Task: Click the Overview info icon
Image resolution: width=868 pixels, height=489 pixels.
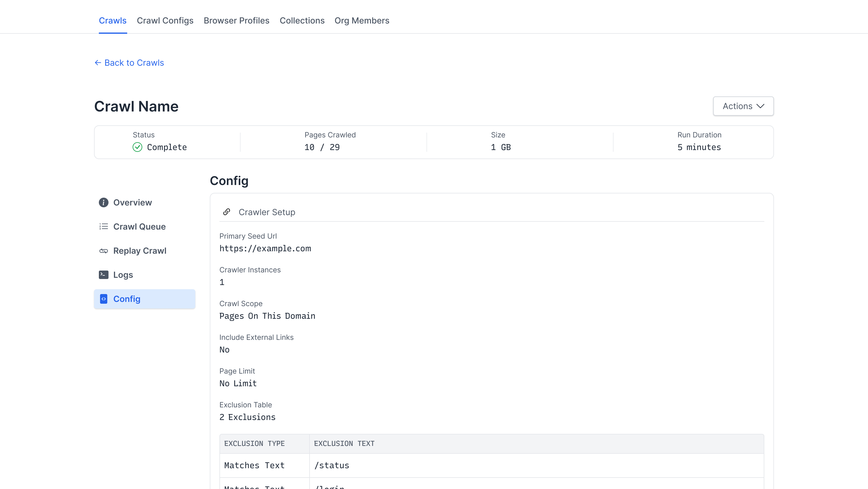Action: coord(103,202)
